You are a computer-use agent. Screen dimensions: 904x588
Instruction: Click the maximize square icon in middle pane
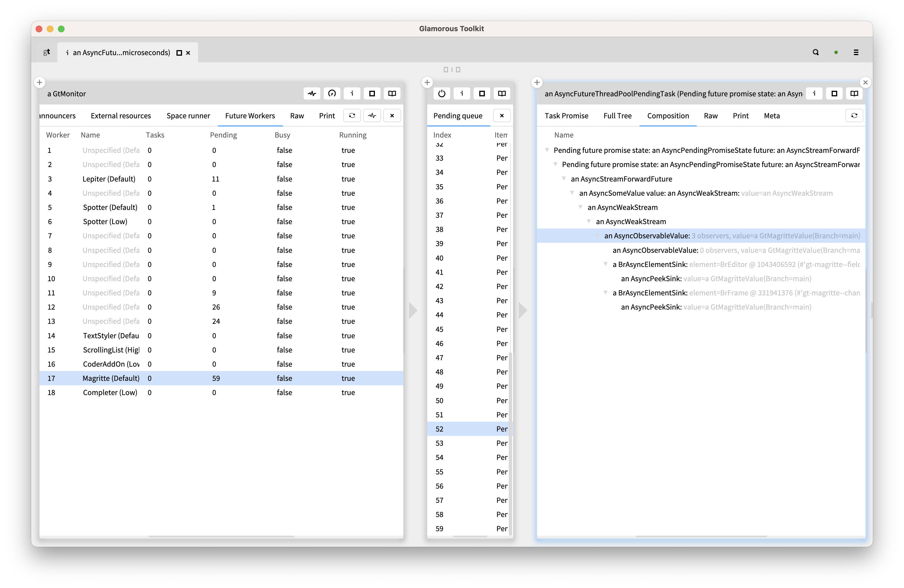pos(482,94)
